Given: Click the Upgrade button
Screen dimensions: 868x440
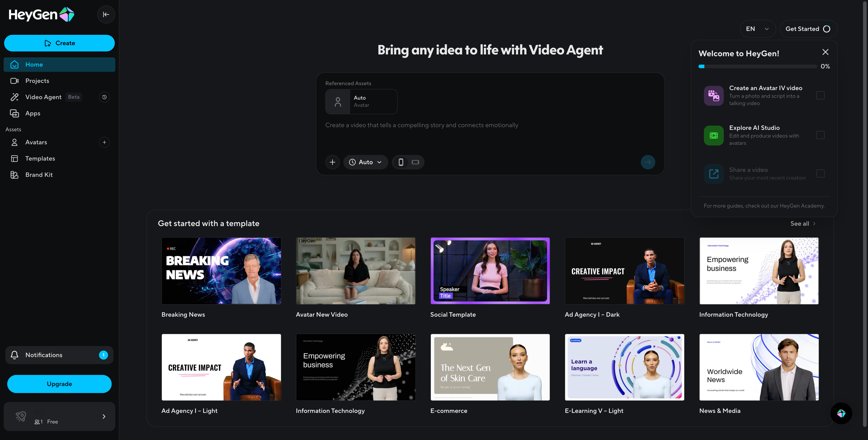Looking at the screenshot, I should tap(59, 384).
